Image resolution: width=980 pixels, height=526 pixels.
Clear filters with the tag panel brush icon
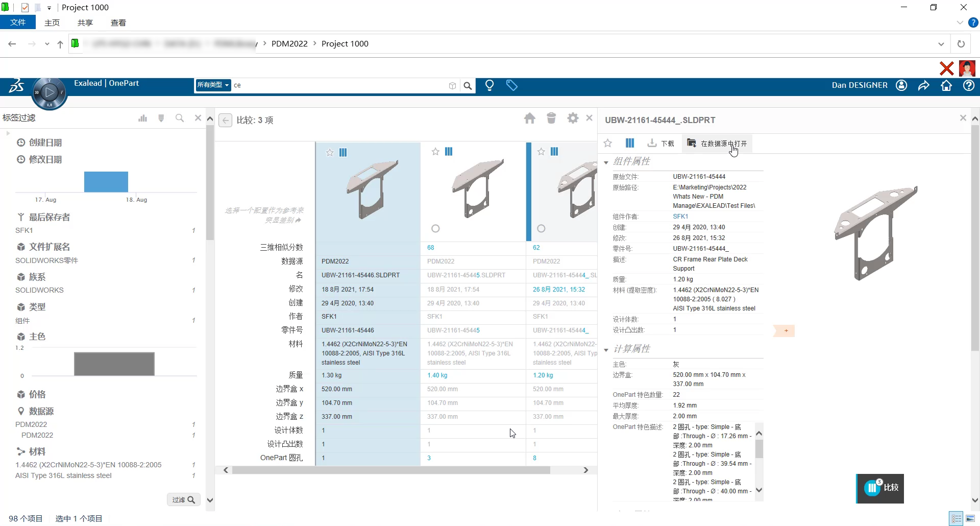[161, 118]
